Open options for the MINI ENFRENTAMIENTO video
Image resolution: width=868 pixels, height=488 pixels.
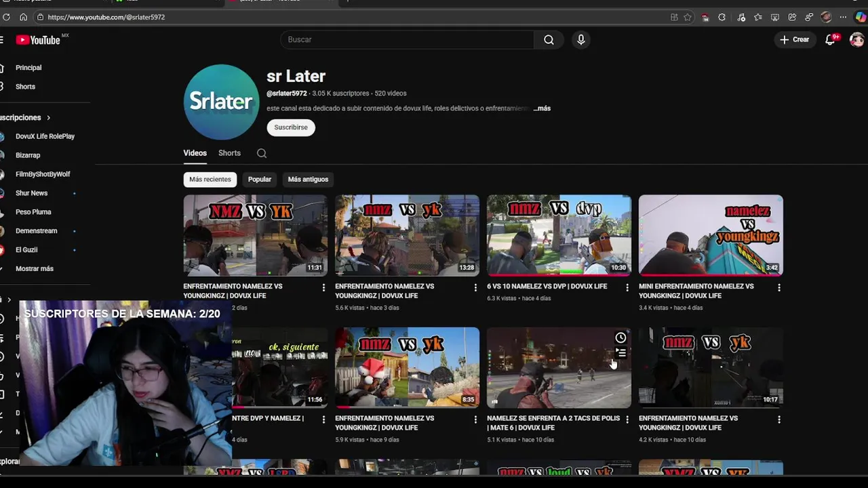(x=778, y=288)
